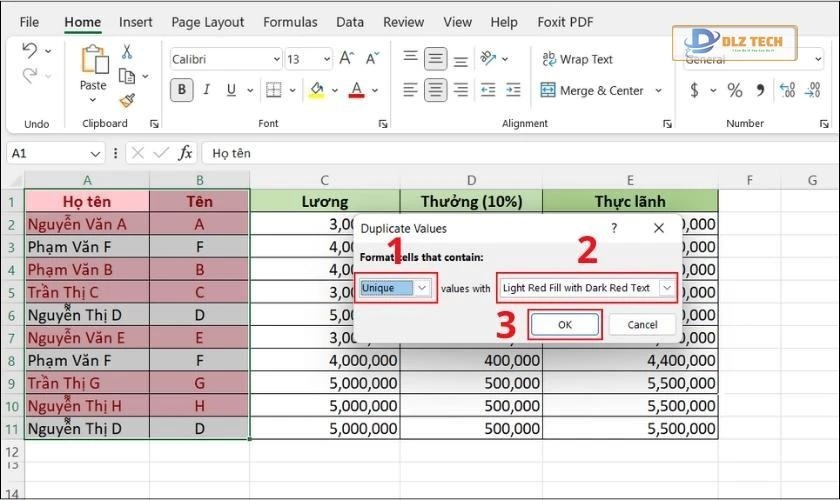Click OK in Duplicate Values dialog
Screen dimensions: 840x500
pyautogui.click(x=565, y=324)
